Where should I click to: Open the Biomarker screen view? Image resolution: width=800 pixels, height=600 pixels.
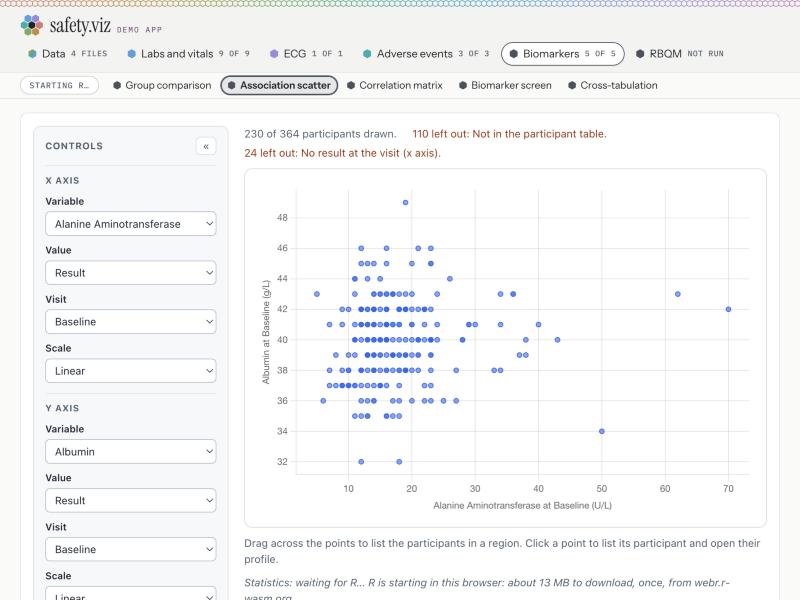505,85
